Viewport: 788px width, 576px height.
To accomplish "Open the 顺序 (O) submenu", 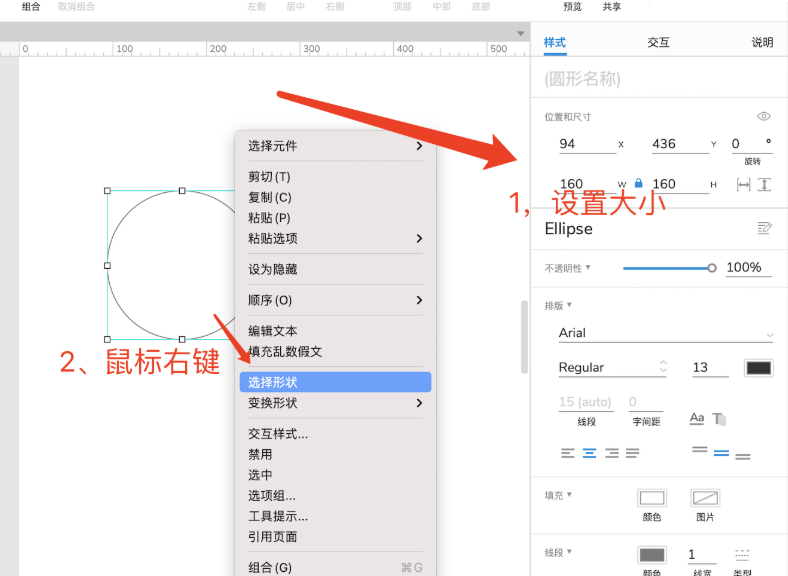I will [335, 300].
